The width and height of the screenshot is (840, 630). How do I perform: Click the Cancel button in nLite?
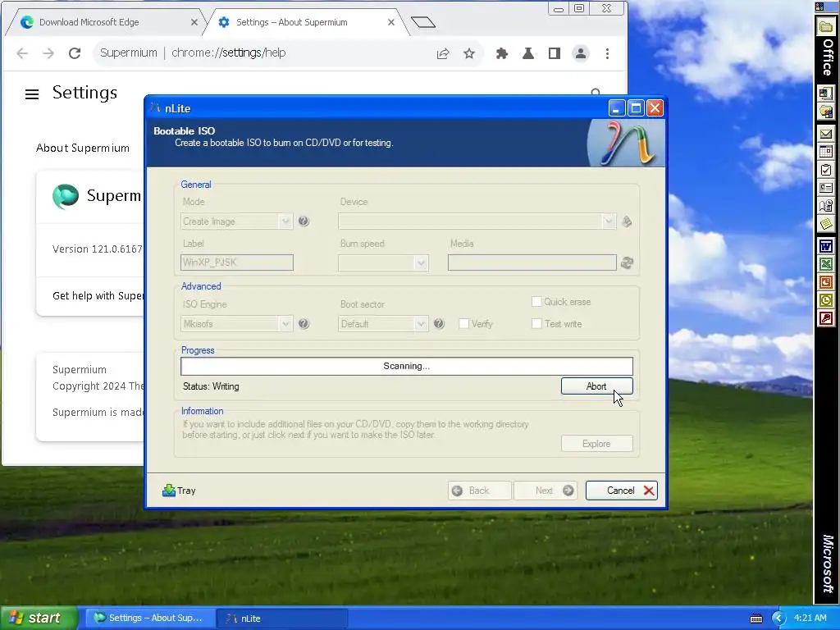622,491
